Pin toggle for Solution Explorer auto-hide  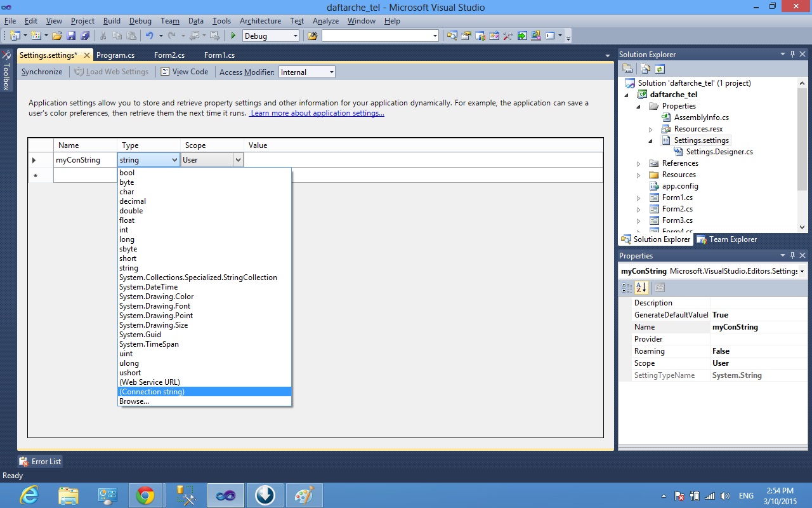792,55
